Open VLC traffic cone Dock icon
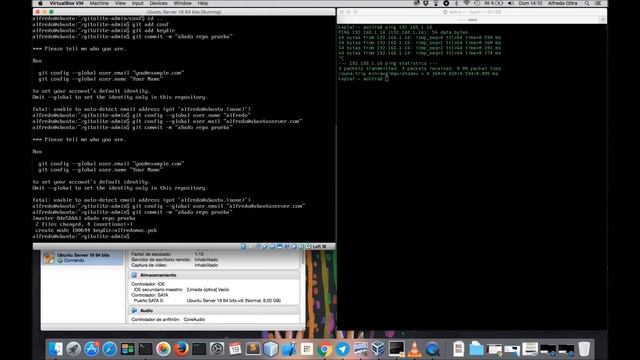Screen dimensions: 640x360 (414, 349)
